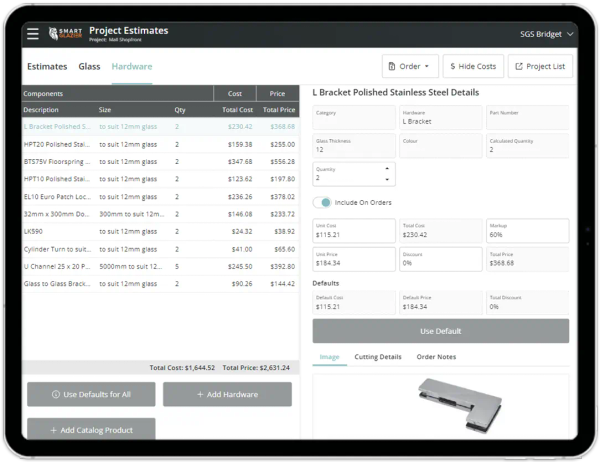Edit the Markup field 60%
The image size is (600, 462).
[x=527, y=231]
